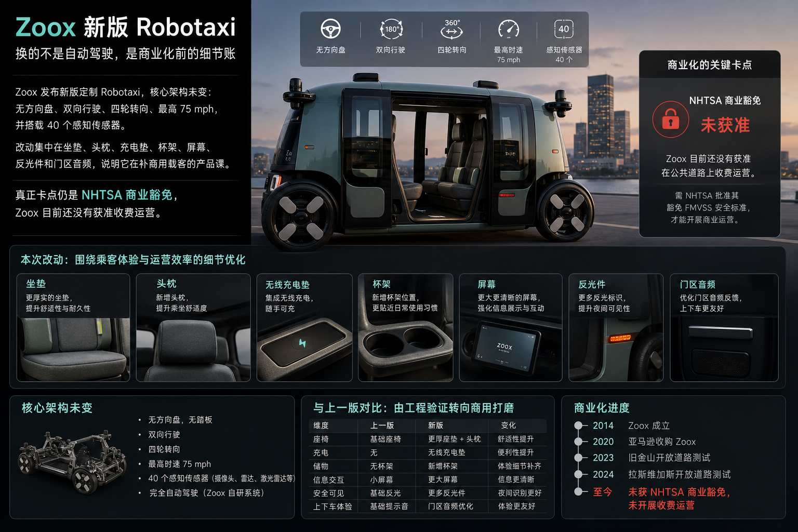Click the red padlock icon beside 未获准

click(671, 119)
